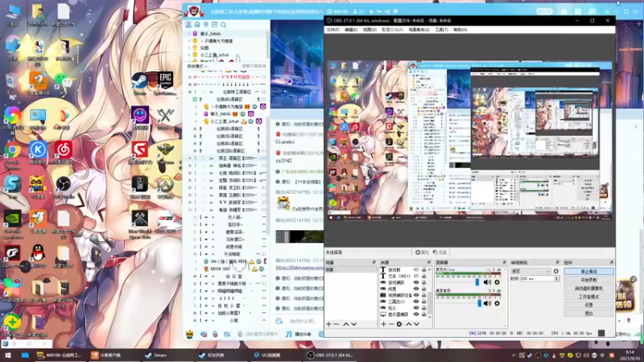The image size is (644, 362).
Task: Click 属性 button above Sources panel
Action: 422,253
